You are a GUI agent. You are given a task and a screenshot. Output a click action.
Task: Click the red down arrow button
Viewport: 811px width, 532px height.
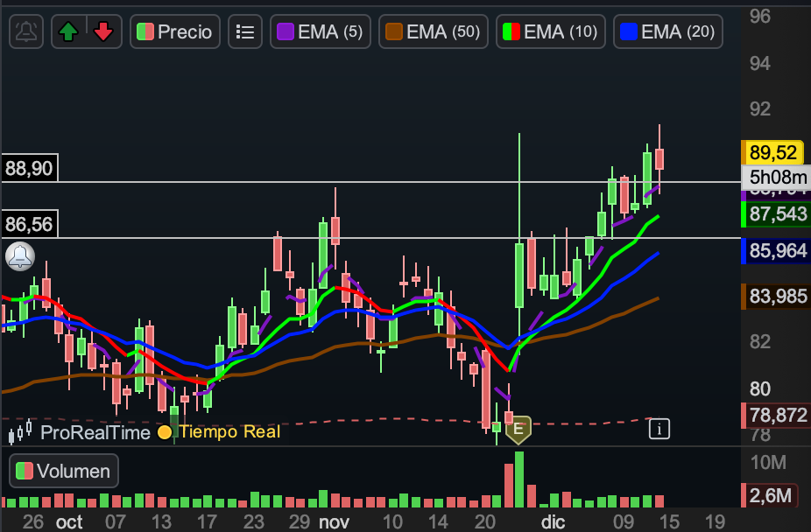point(103,32)
